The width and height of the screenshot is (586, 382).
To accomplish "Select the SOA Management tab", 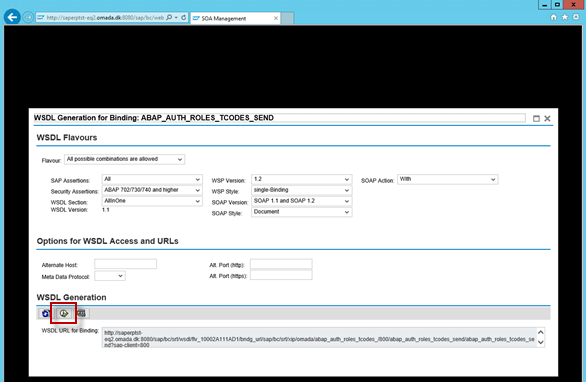I will [x=235, y=18].
